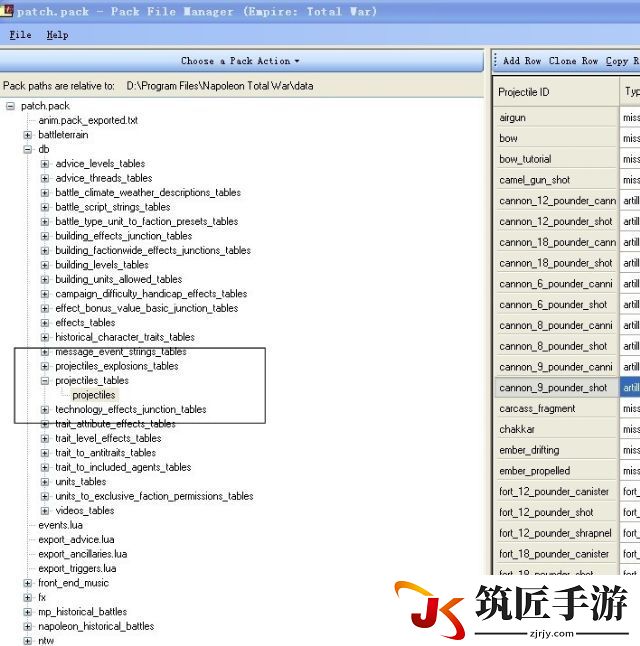Expand battle_climate_weather_descriptions_tables node
The width and height of the screenshot is (640, 646).
45,193
